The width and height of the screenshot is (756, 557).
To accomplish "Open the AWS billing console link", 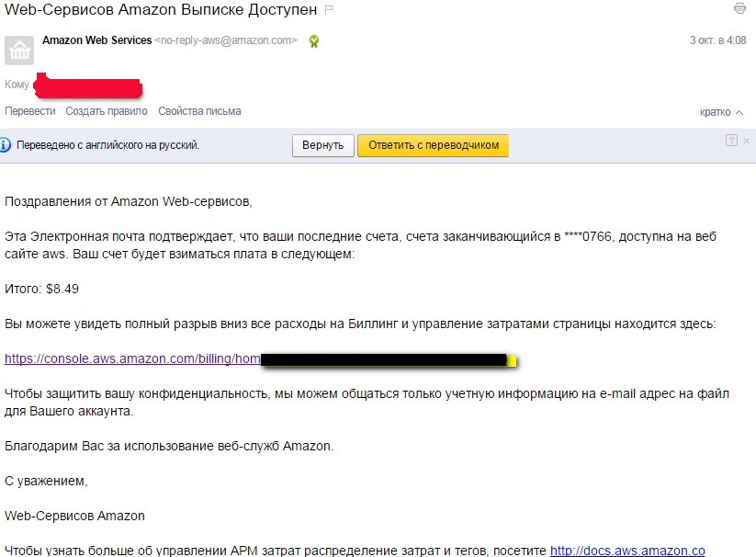I will pyautogui.click(x=132, y=359).
